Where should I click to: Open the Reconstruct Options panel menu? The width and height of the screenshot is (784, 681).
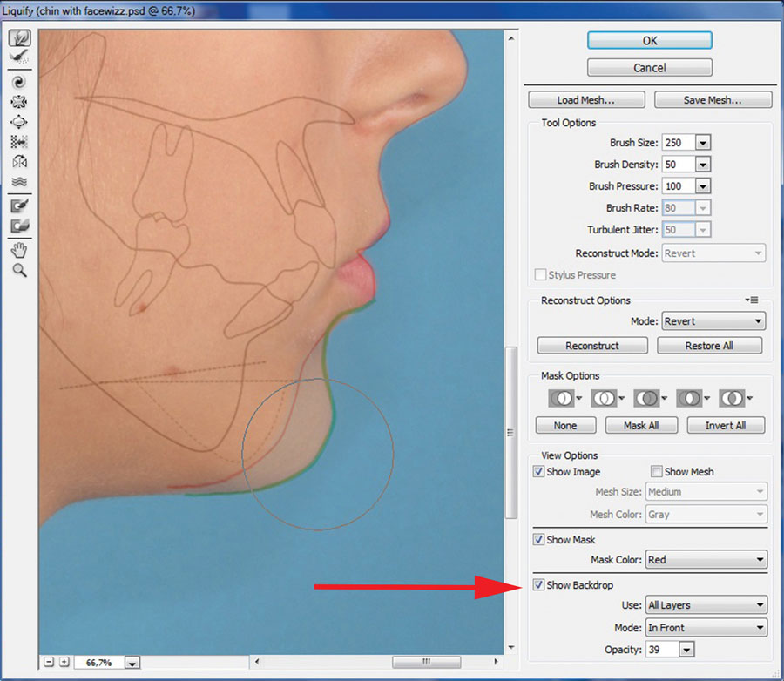(x=754, y=300)
